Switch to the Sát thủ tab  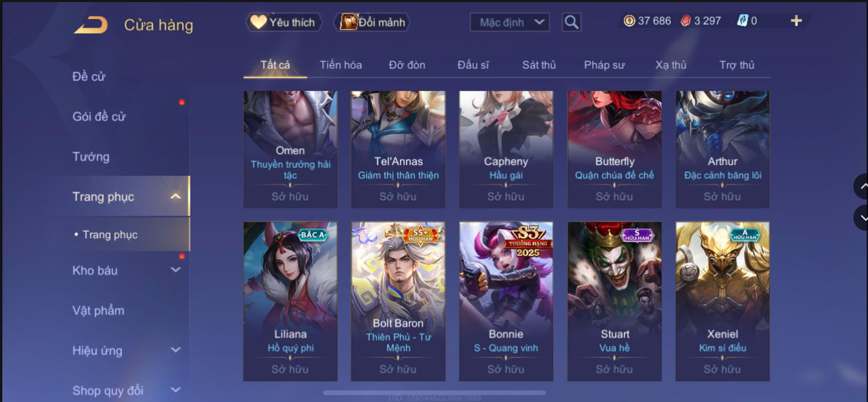[539, 65]
